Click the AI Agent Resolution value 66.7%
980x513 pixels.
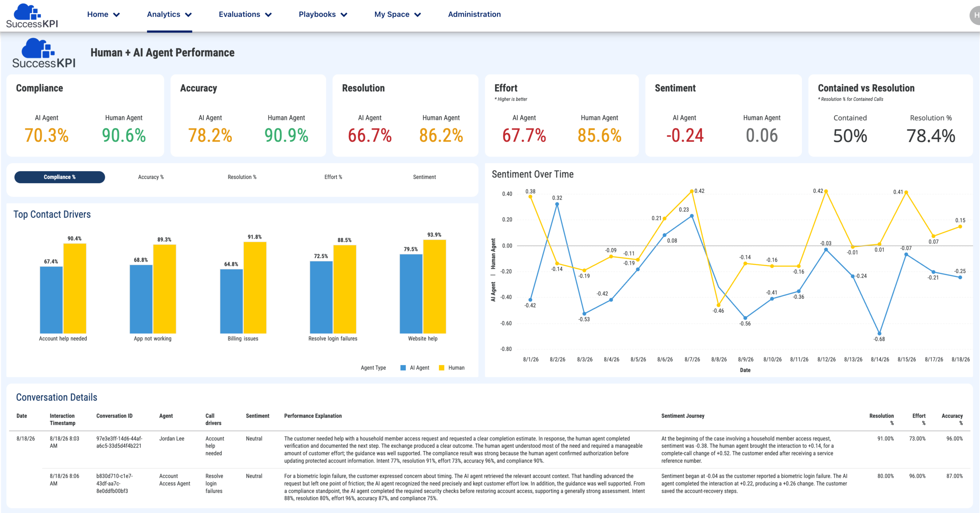pos(370,136)
